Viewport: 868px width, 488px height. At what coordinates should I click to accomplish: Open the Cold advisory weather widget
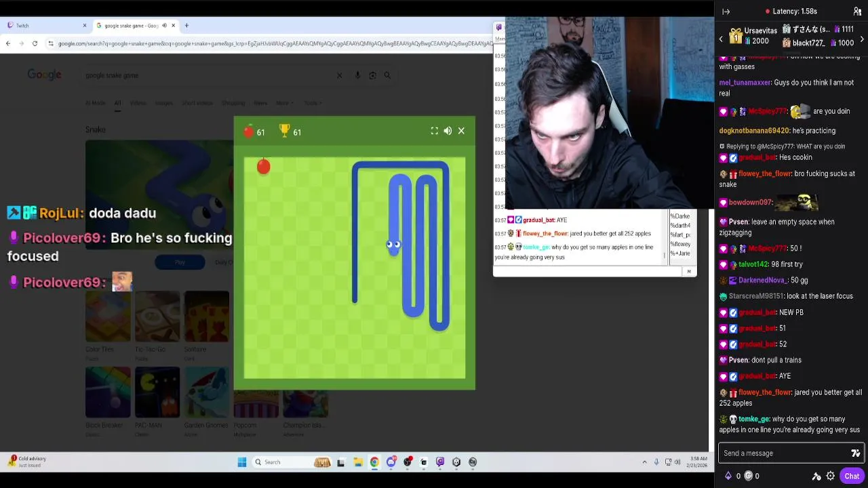[x=27, y=462]
